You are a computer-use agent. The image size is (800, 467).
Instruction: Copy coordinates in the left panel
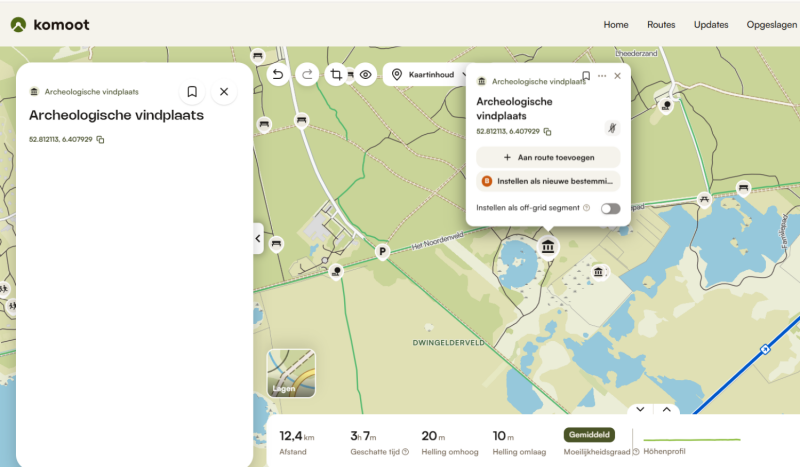101,139
